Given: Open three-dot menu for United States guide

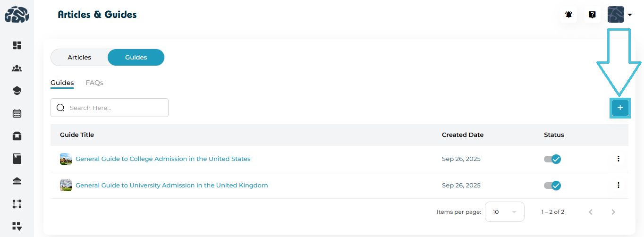Looking at the screenshot, I should click(619, 159).
